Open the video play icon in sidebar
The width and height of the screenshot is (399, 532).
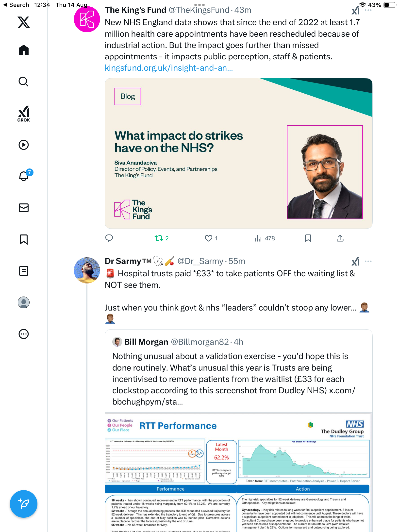click(x=24, y=145)
